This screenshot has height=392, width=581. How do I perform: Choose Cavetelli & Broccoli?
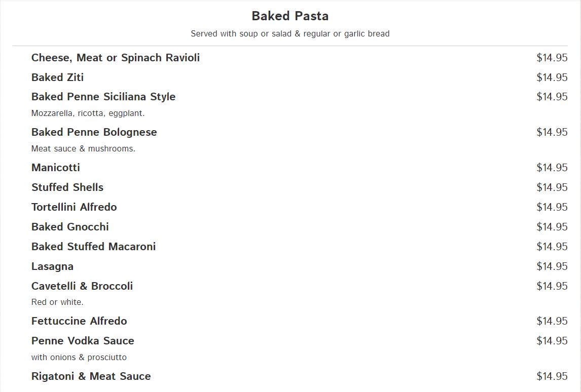[82, 286]
